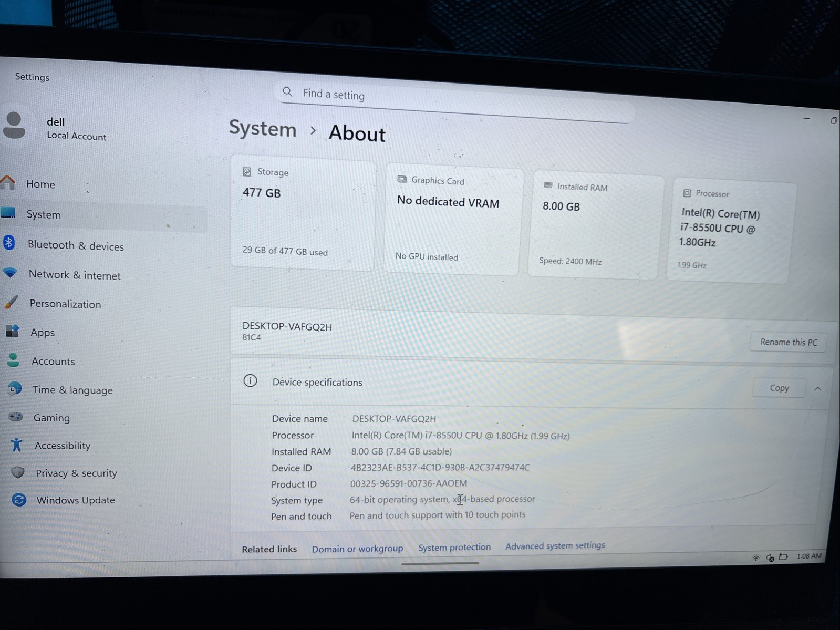Click the Device specifications info icon
This screenshot has width=840, height=630.
click(x=251, y=380)
